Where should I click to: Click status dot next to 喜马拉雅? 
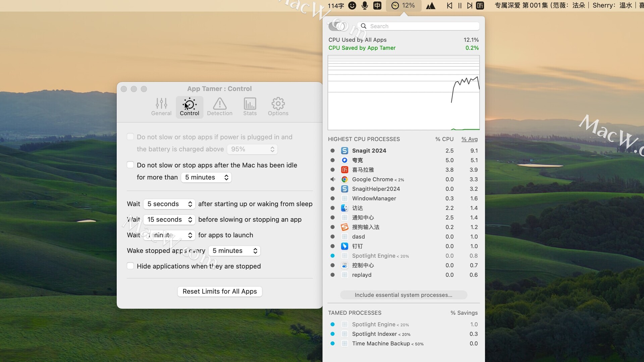pos(333,170)
